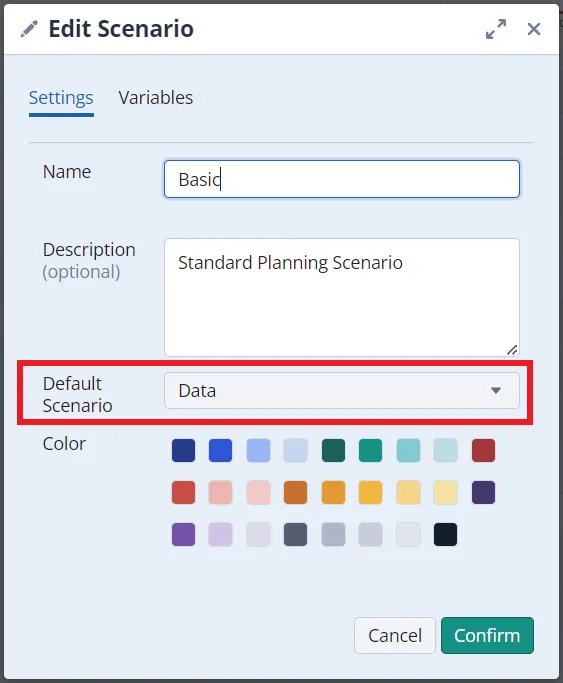Click the Cancel button

394,635
